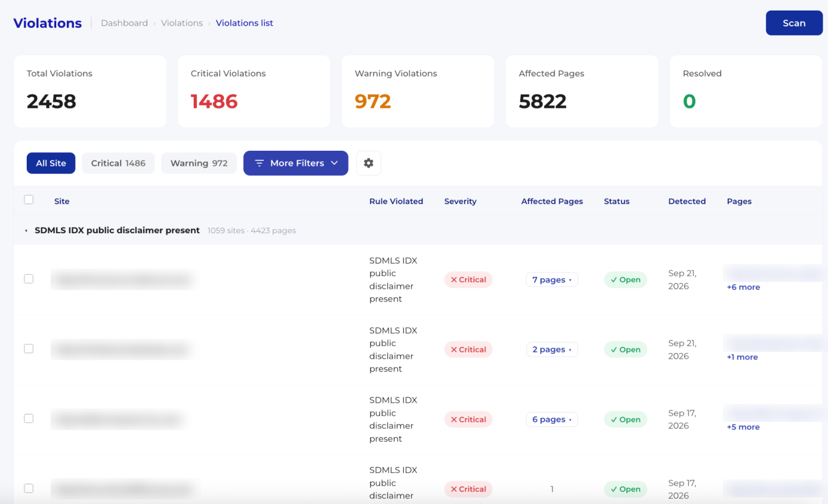Show the +5 more pages link
Screen dimensions: 828x504
coord(743,427)
